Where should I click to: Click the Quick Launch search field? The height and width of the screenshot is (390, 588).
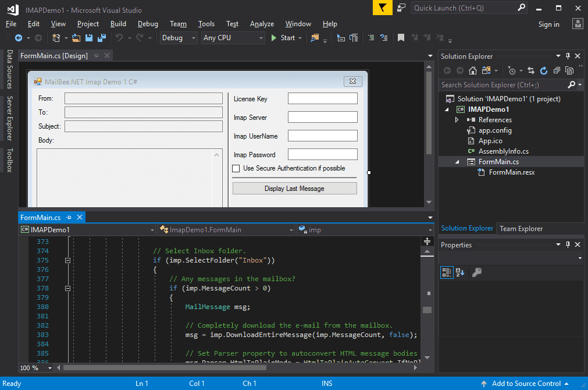coord(469,8)
